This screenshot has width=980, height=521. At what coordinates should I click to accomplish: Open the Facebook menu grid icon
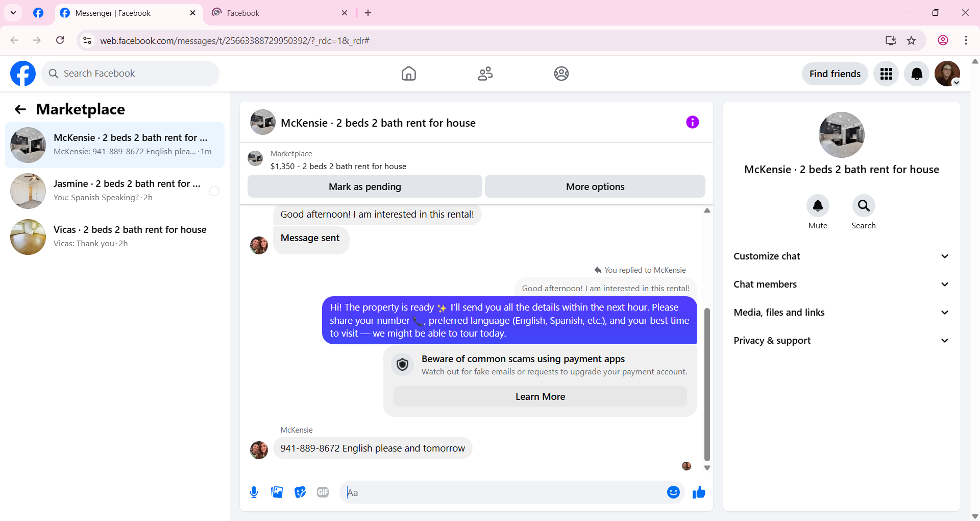886,74
